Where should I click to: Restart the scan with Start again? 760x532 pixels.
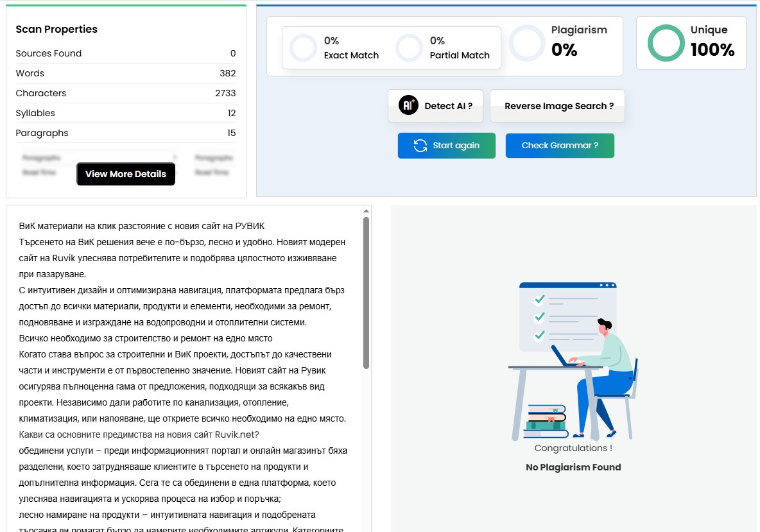[x=446, y=146]
